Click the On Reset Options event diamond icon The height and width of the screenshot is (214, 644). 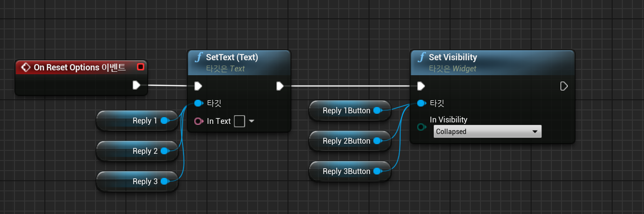(26, 67)
